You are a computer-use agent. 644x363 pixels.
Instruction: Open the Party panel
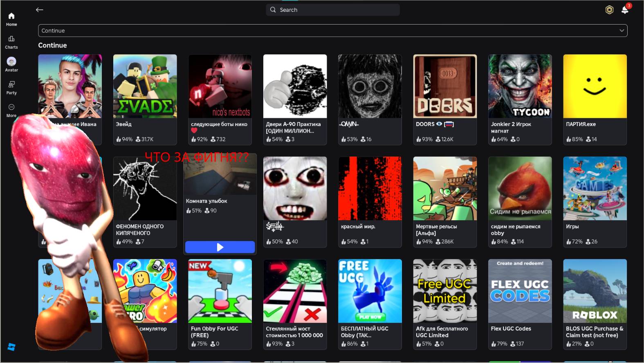tap(11, 88)
